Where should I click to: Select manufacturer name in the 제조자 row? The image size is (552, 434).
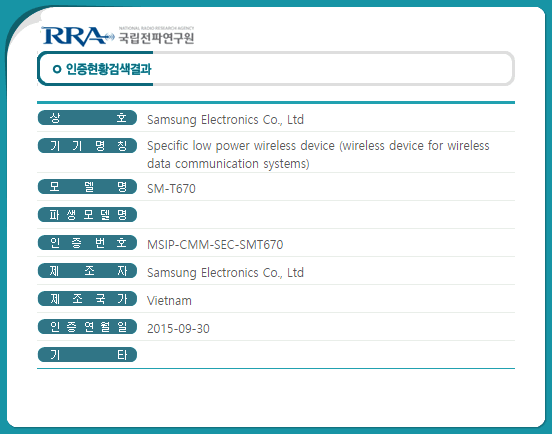tap(225, 273)
